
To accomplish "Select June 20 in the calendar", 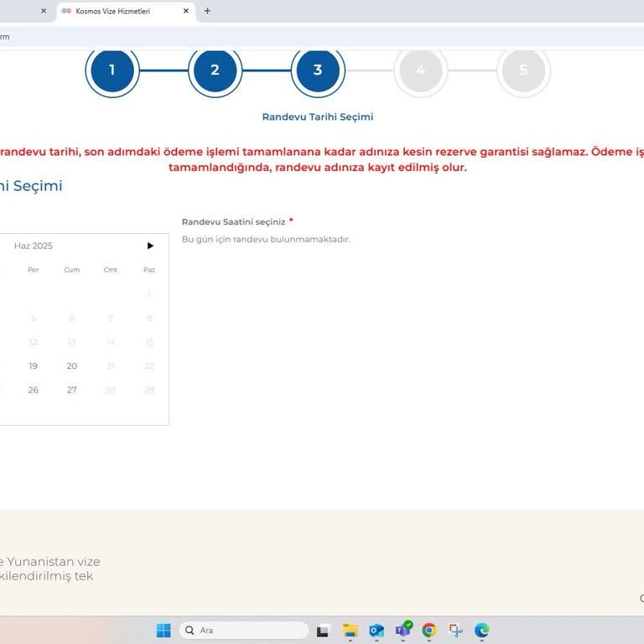I will 72,366.
